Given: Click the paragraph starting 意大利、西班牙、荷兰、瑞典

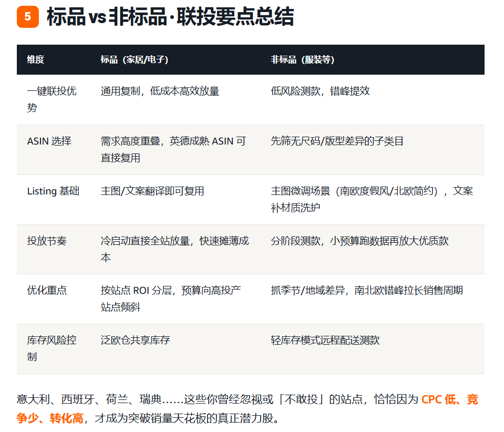Looking at the screenshot, I should tap(248, 409).
